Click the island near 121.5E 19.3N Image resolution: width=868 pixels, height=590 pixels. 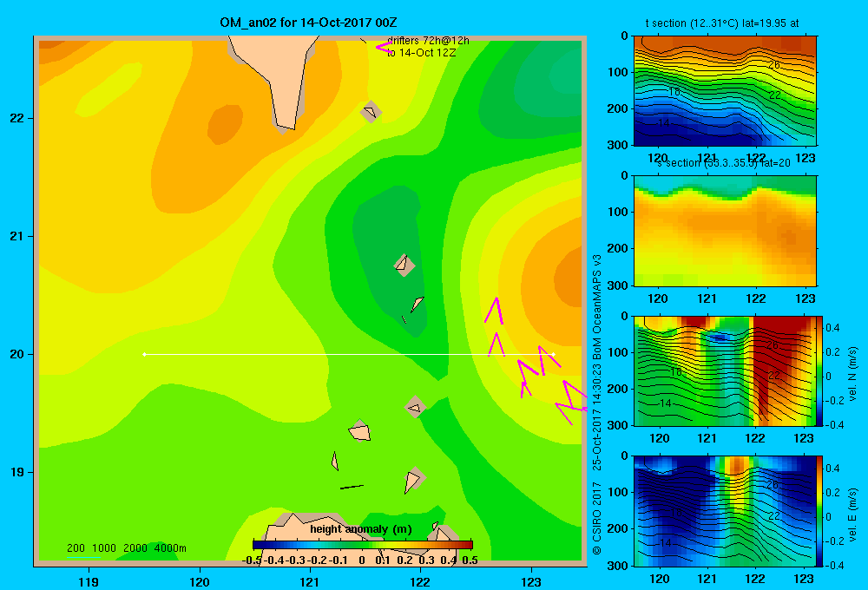(360, 431)
